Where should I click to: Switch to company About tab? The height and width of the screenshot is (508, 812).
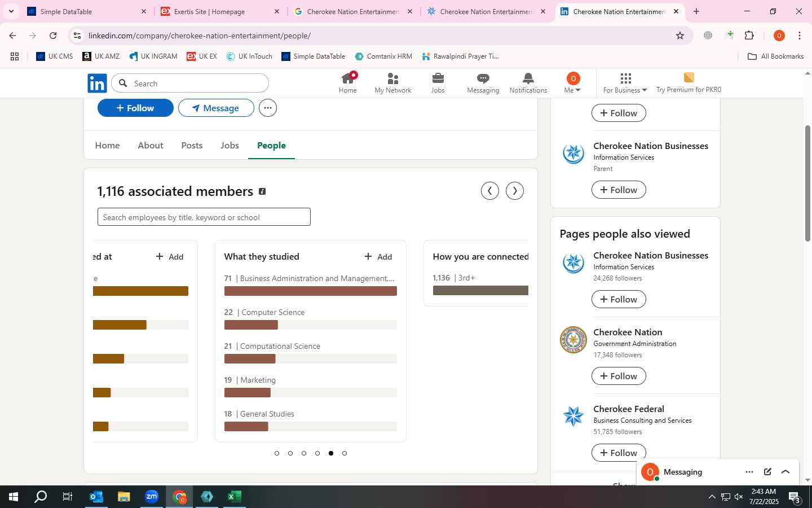click(151, 145)
